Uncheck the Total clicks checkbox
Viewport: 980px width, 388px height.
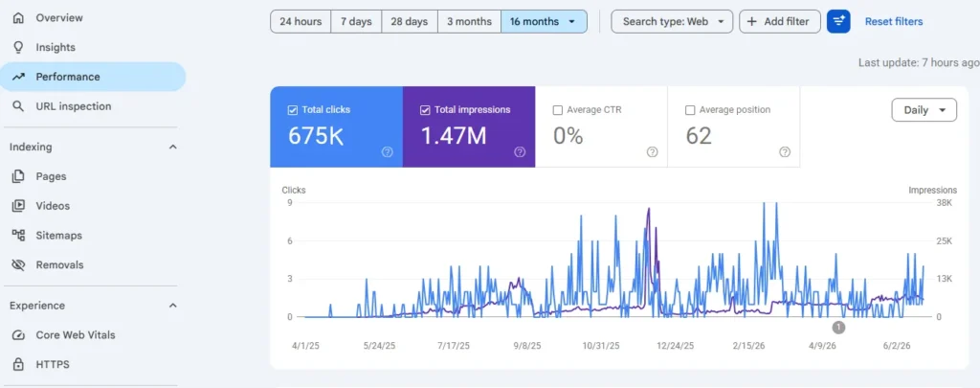pos(292,110)
